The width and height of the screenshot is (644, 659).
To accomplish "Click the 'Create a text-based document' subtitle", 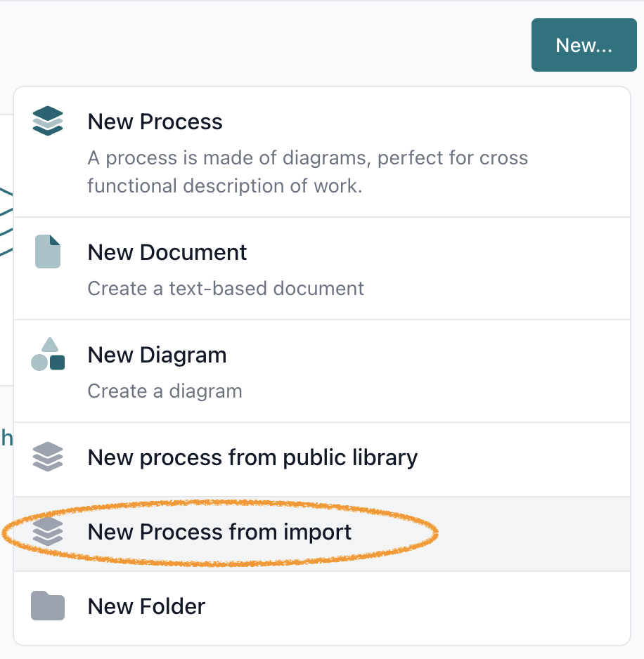I will tap(226, 289).
